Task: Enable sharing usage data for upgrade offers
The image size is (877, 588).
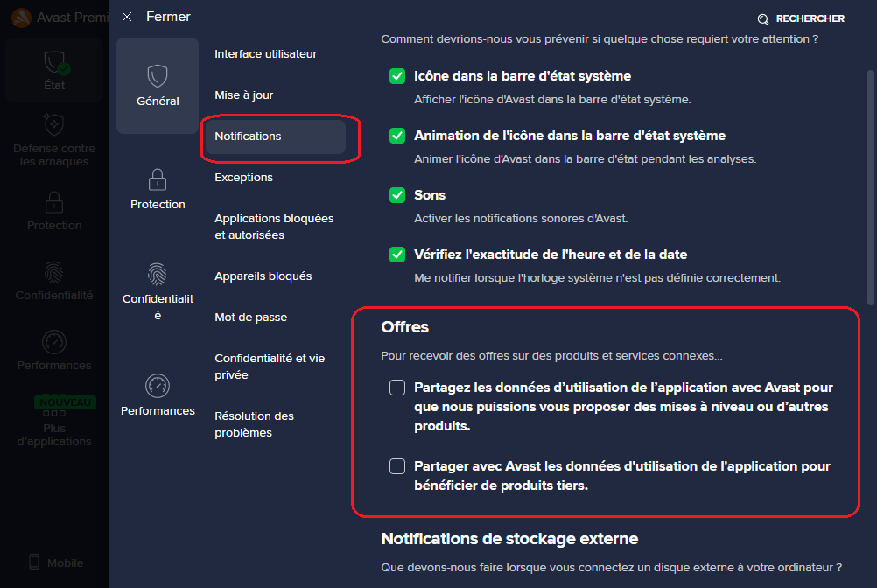Action: point(397,388)
